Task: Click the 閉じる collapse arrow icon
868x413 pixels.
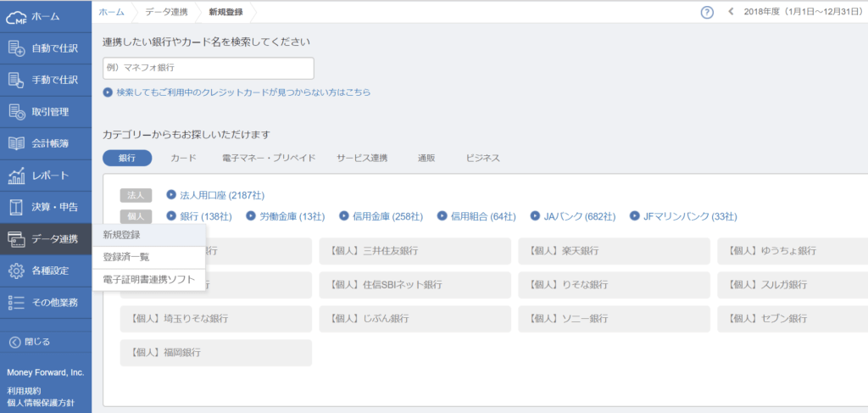Action: (x=15, y=342)
